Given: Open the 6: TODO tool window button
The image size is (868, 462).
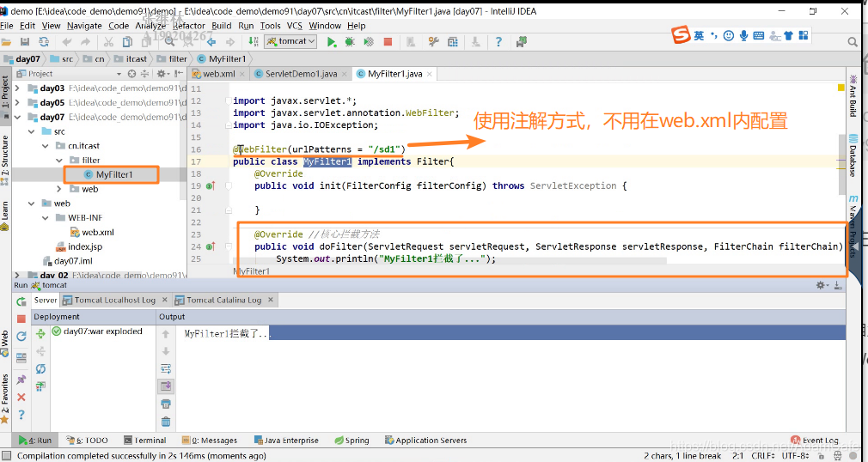Looking at the screenshot, I should click(x=86, y=441).
